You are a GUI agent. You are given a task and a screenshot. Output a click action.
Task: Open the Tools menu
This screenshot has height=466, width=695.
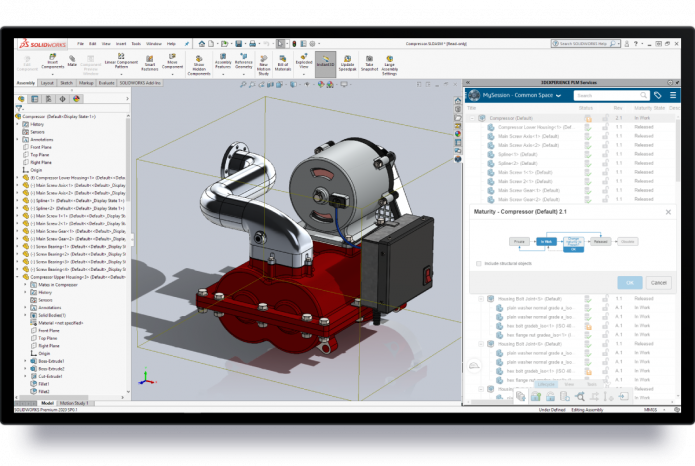136,44
